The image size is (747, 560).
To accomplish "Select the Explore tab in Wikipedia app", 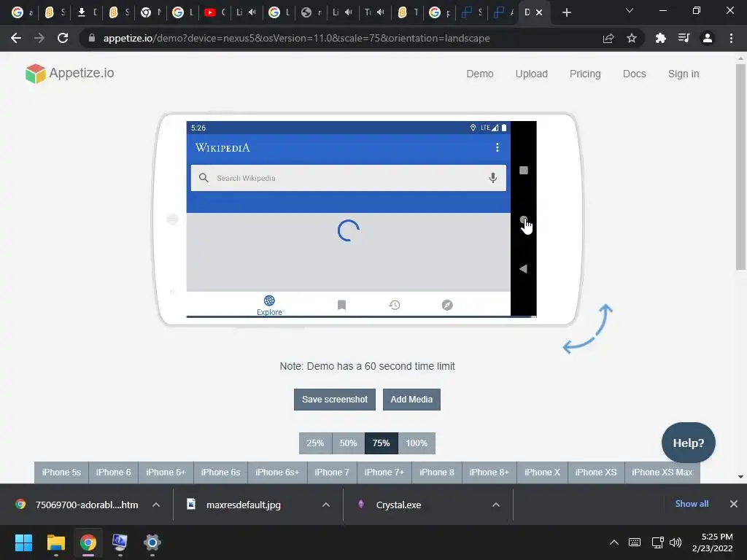I will point(269,306).
